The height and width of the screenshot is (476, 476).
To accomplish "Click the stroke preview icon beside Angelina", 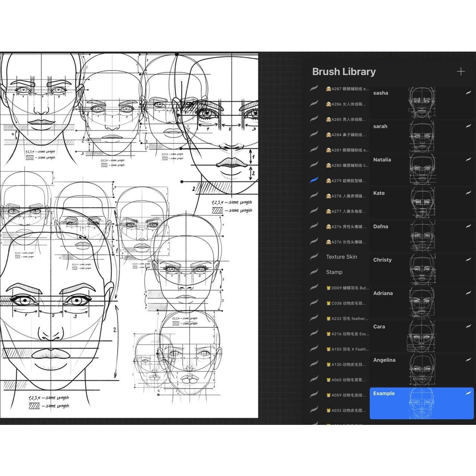I will coord(469,360).
